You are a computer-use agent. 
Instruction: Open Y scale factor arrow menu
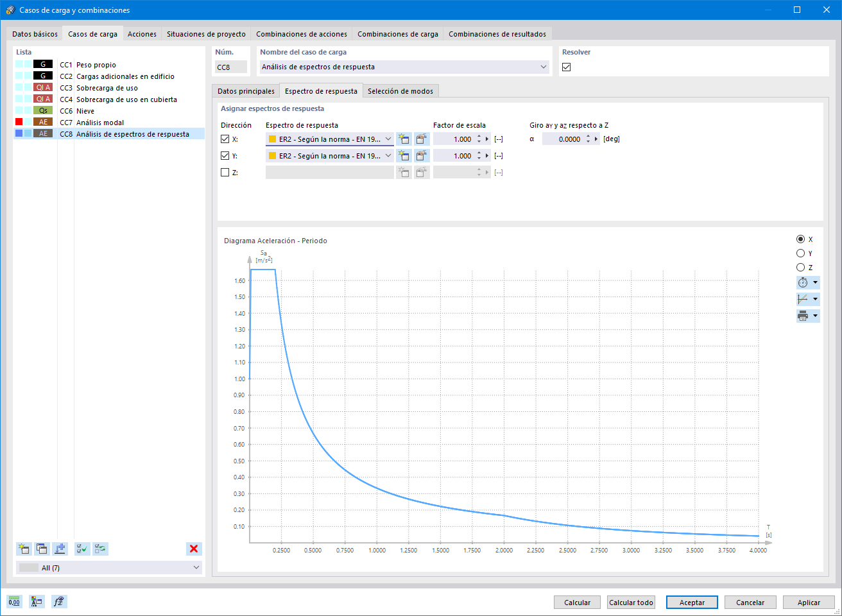(487, 156)
